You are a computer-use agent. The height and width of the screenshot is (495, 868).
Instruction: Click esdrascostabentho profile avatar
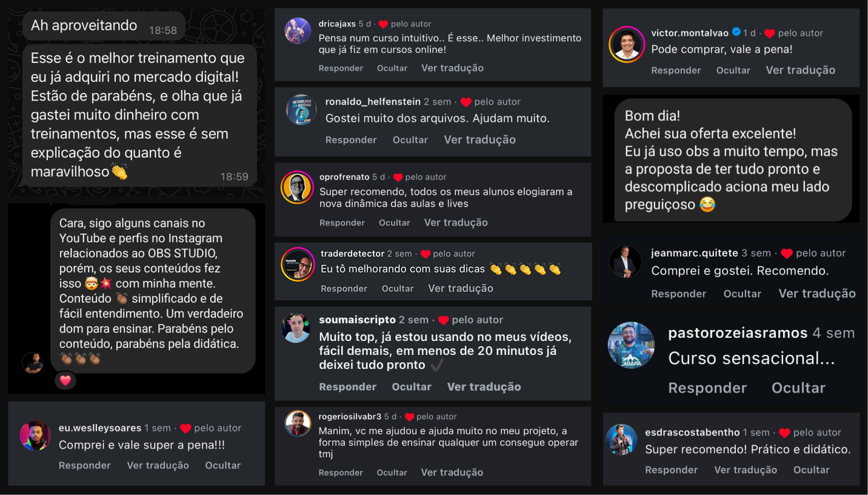pyautogui.click(x=621, y=439)
